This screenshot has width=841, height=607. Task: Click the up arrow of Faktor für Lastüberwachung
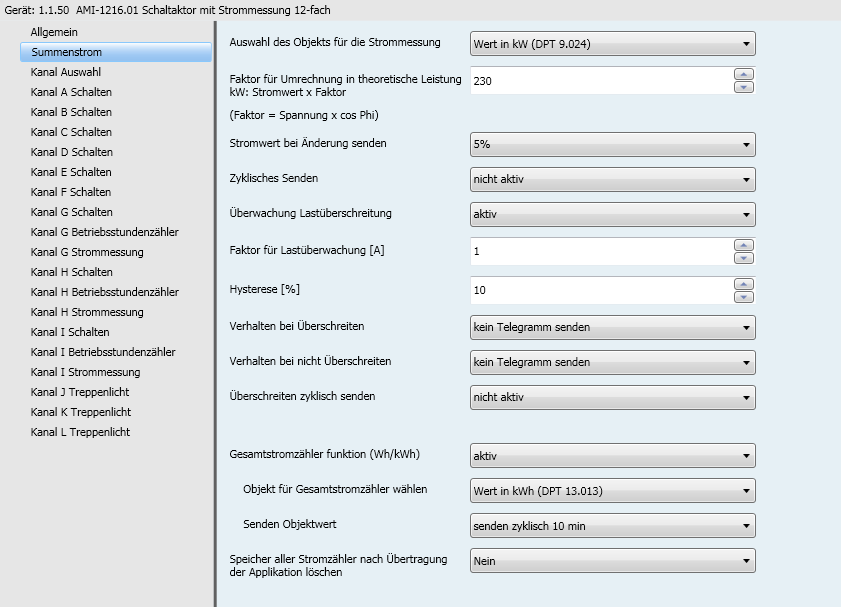[x=743, y=245]
